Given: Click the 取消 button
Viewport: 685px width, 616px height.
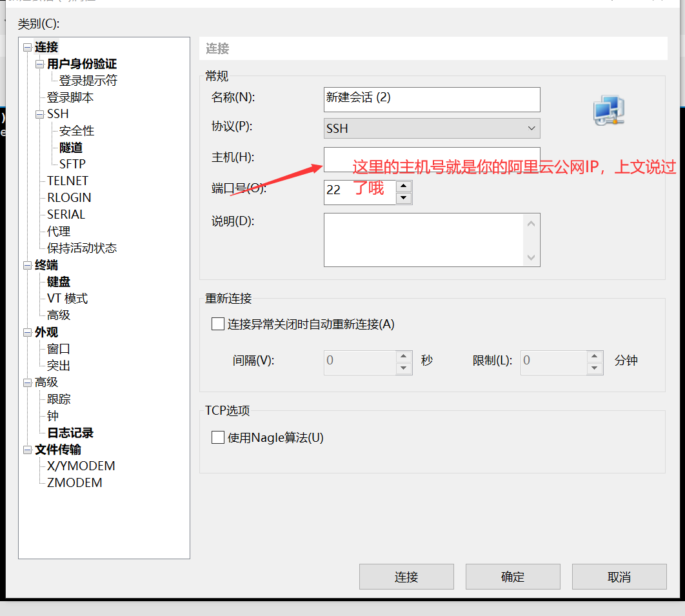Looking at the screenshot, I should pos(619,576).
